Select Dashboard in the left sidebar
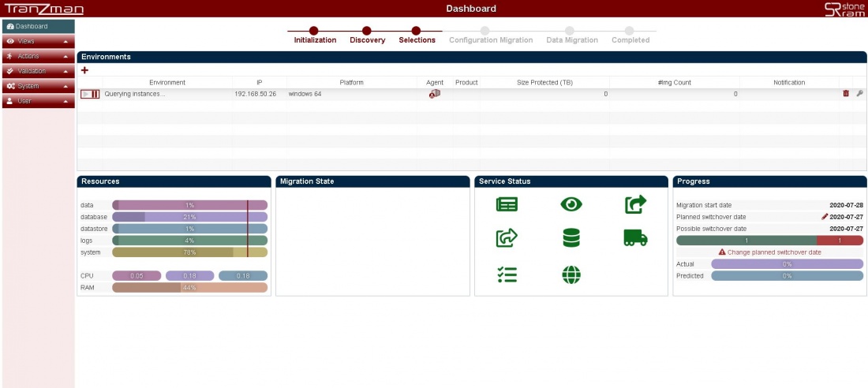The height and width of the screenshot is (388, 868). [x=38, y=26]
